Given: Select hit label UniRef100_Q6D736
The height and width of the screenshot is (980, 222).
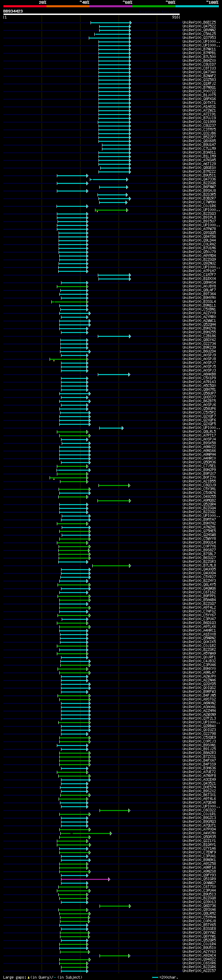Looking at the screenshot, I should click(x=199, y=906).
